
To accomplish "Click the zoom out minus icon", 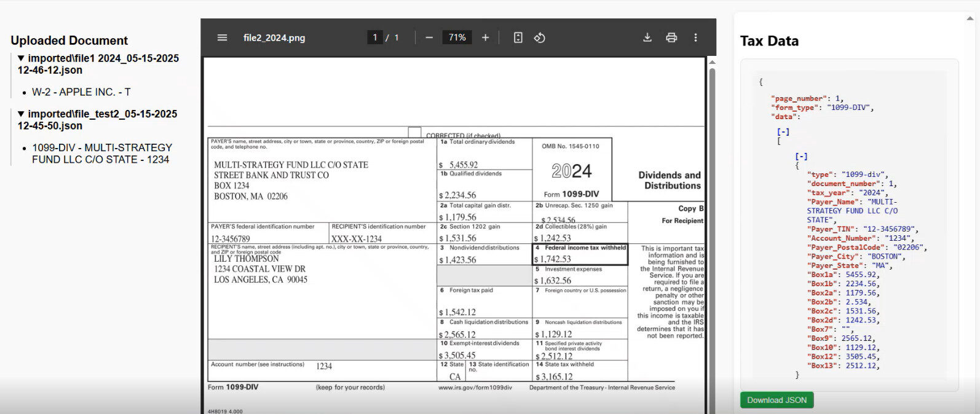I will tap(429, 37).
